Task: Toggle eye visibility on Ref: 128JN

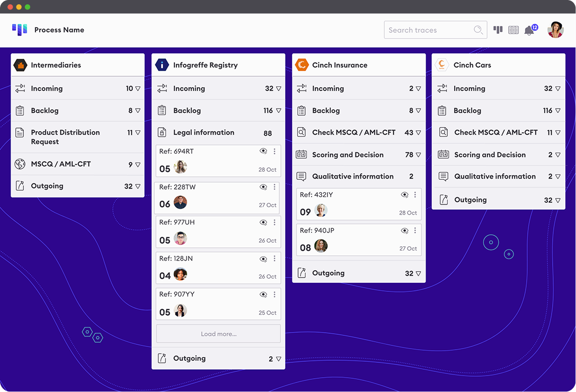Action: pos(263,259)
